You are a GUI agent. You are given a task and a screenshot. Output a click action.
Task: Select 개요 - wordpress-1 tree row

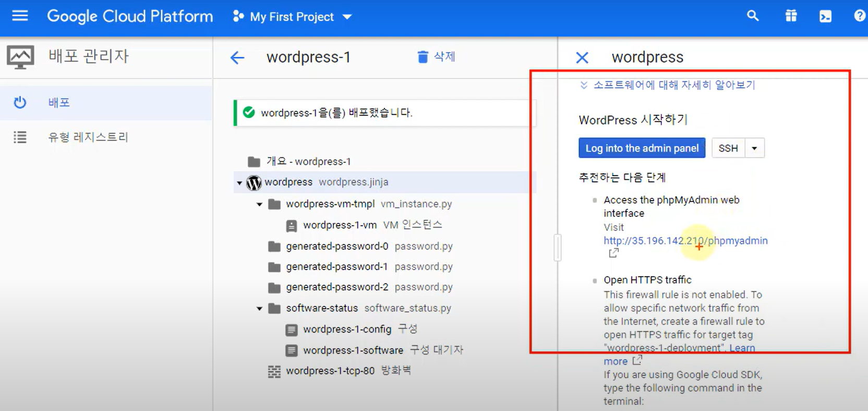point(385,161)
